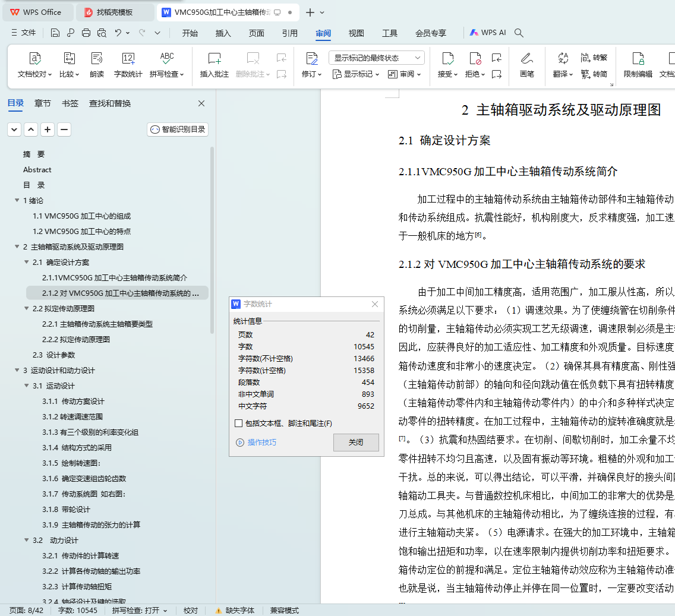Open the 文档校对 proofreading tool
Viewport: 675px width, 616px height.
click(34, 58)
